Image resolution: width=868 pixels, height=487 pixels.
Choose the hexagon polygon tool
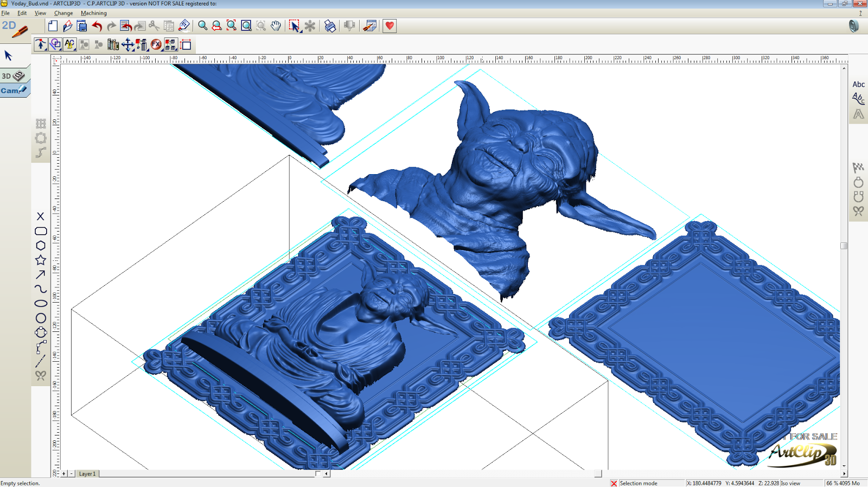click(41, 246)
